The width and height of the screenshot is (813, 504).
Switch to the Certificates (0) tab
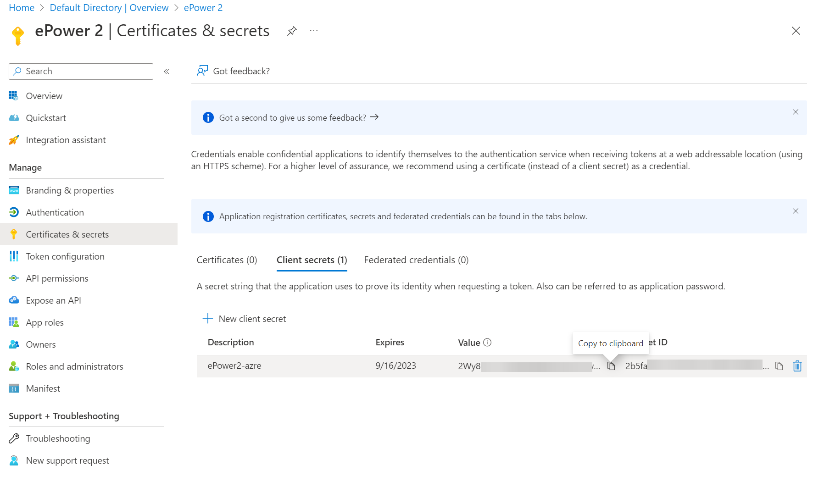click(227, 260)
